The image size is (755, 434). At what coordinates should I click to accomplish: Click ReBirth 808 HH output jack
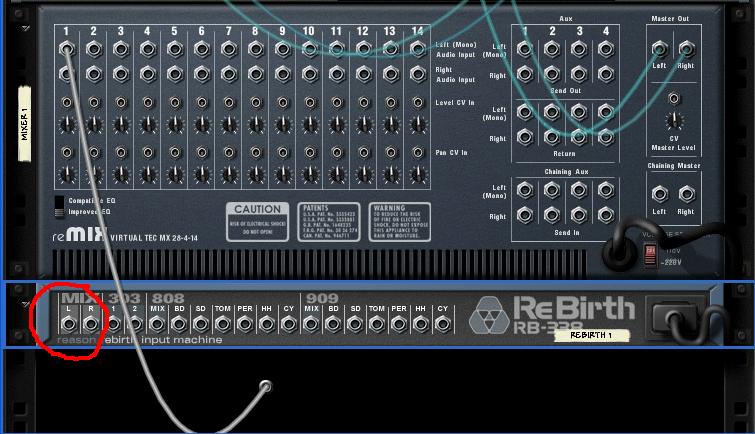pos(266,324)
